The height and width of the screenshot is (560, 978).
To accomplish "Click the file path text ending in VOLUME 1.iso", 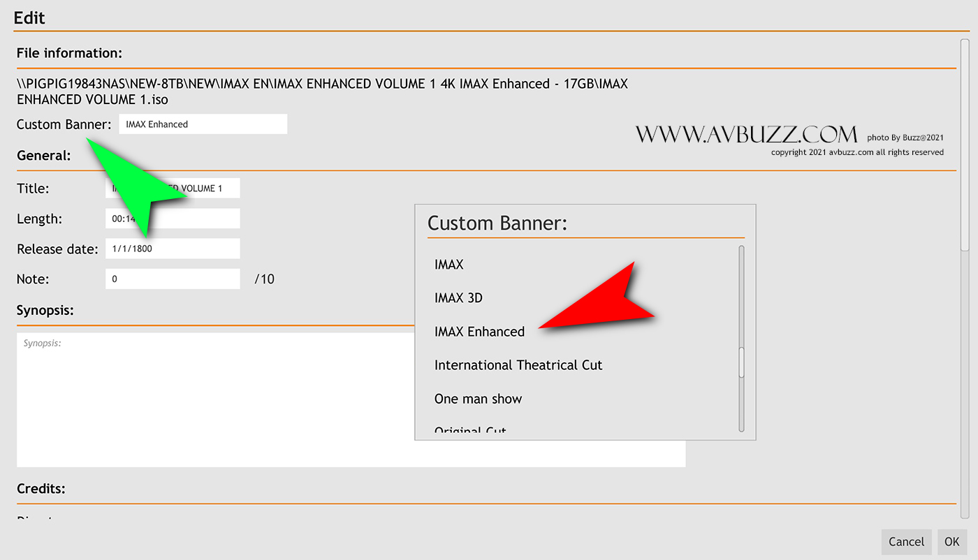I will click(x=322, y=91).
